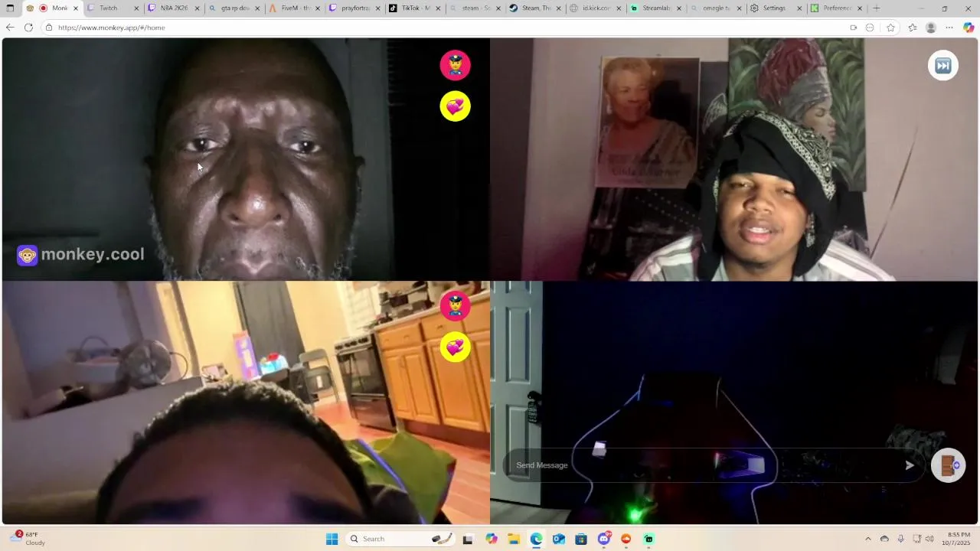The height and width of the screenshot is (551, 980).
Task: Open Discord from taskbar
Action: click(x=604, y=539)
